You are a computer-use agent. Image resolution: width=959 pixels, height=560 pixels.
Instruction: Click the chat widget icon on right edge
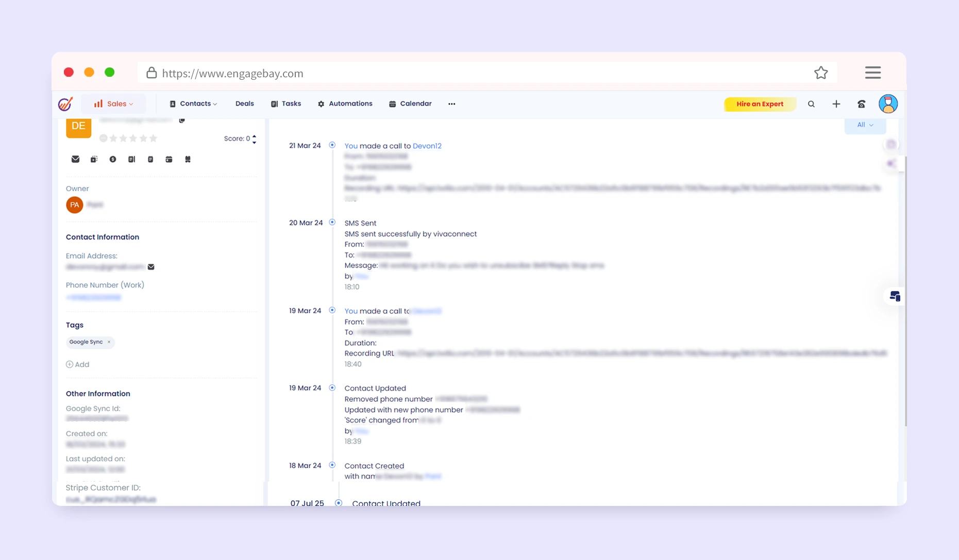(x=895, y=296)
